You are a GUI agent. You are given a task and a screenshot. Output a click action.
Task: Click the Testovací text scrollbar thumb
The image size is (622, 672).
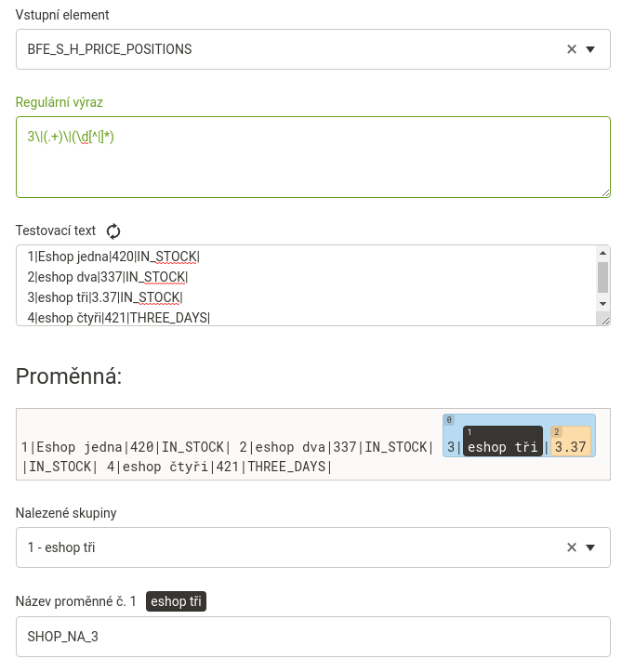[602, 276]
